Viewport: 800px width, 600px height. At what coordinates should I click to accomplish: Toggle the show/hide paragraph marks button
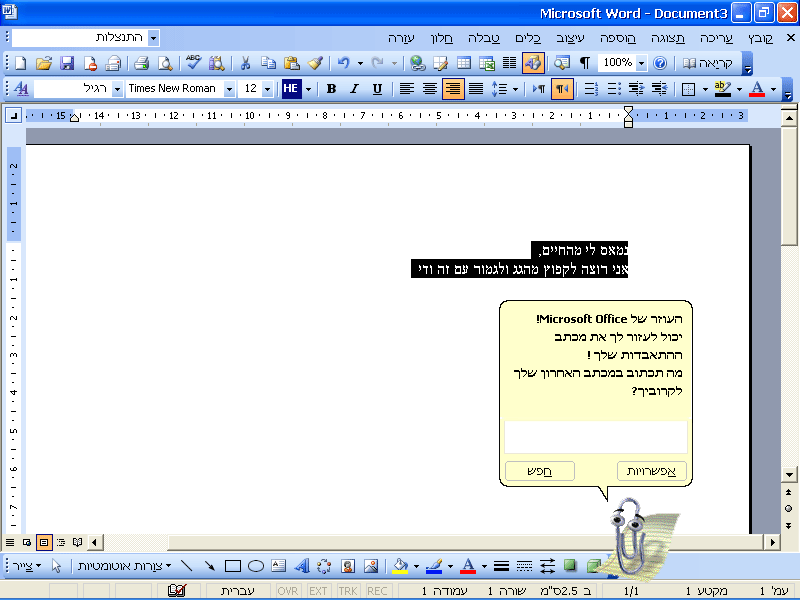point(585,63)
